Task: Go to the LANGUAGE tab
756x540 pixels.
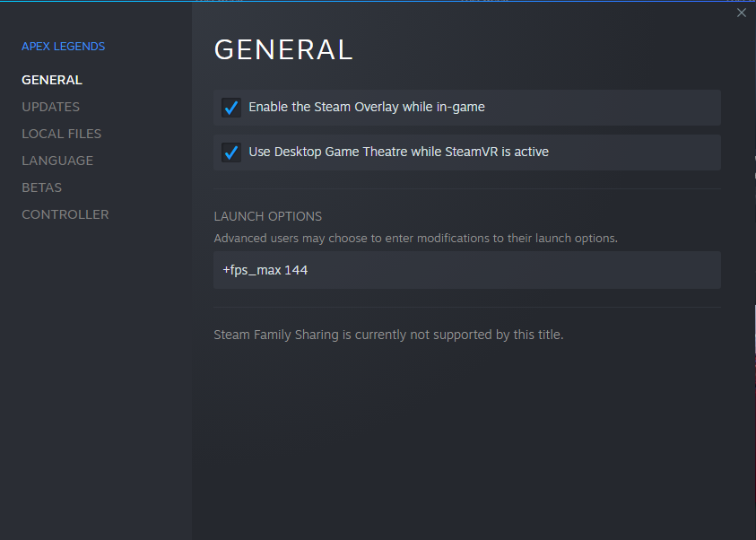Action: coord(57,161)
